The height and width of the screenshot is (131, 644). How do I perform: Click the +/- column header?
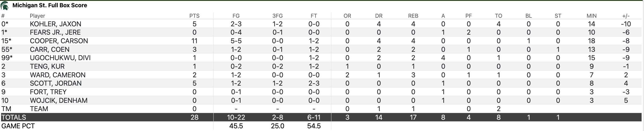click(x=626, y=16)
